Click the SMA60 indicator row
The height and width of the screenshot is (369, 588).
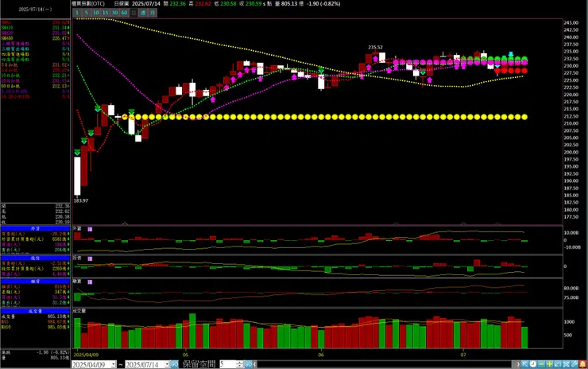(x=35, y=38)
